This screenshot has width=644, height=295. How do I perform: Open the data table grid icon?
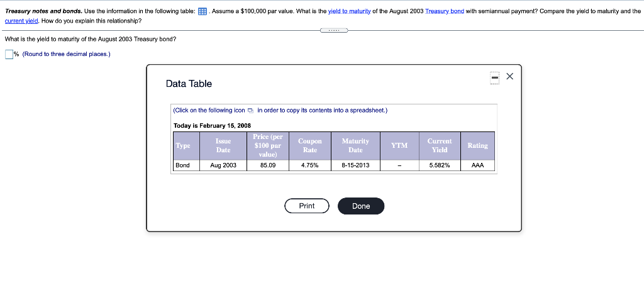pos(202,11)
